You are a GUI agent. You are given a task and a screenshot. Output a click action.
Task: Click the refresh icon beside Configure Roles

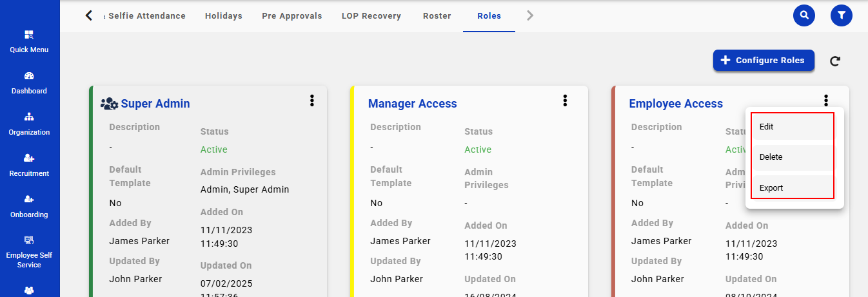pyautogui.click(x=835, y=61)
